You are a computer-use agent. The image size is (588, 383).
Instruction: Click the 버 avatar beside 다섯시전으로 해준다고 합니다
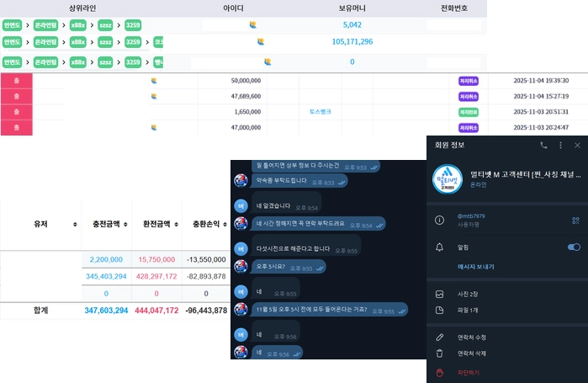[x=241, y=248]
